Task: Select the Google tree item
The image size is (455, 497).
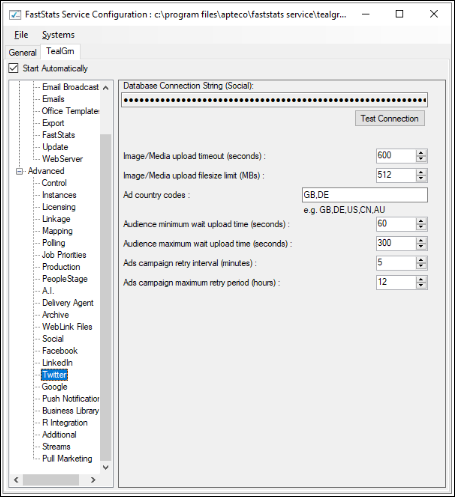Action: point(54,387)
